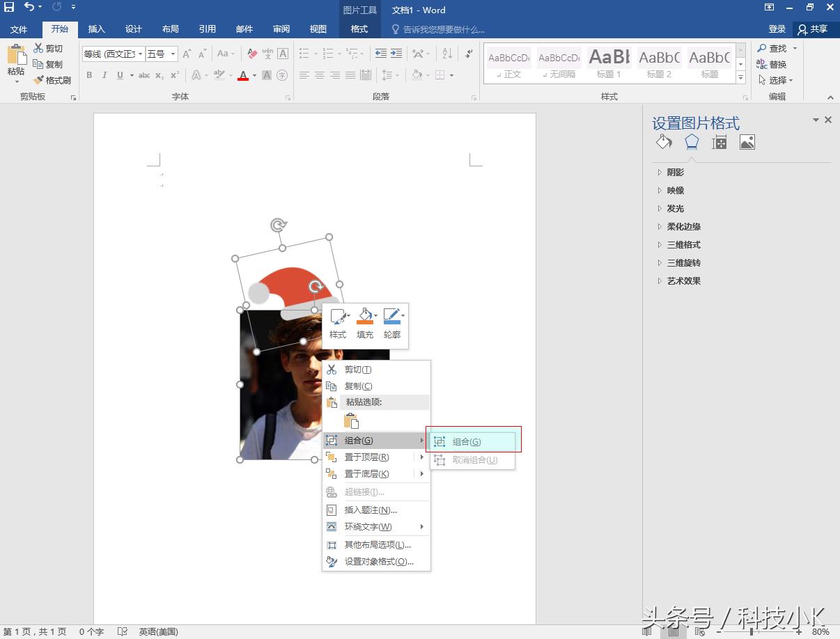
Task: Click the clear formatting eraser icon
Action: click(252, 54)
